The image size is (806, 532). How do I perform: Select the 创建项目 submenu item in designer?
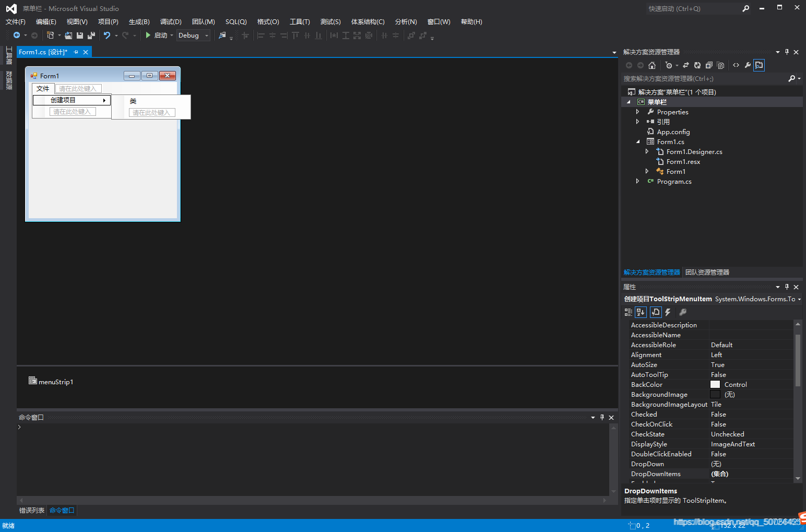72,100
